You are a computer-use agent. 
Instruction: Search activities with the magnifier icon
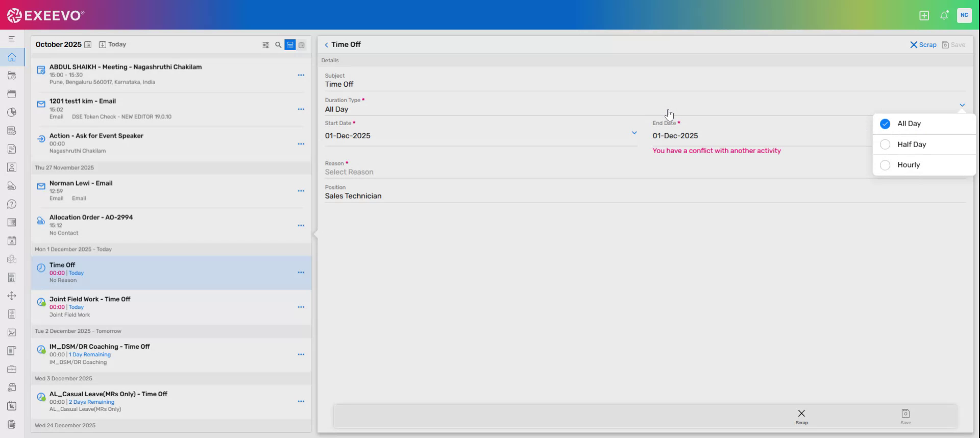278,45
